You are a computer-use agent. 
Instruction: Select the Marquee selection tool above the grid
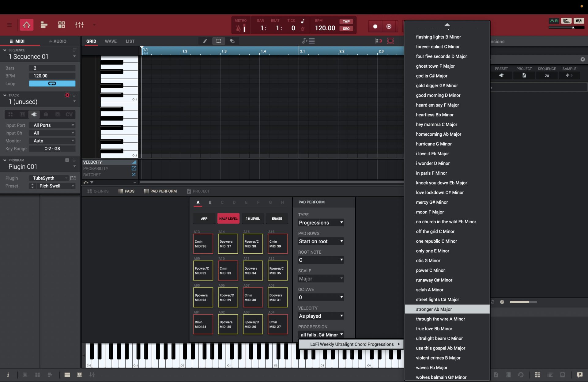click(x=218, y=41)
